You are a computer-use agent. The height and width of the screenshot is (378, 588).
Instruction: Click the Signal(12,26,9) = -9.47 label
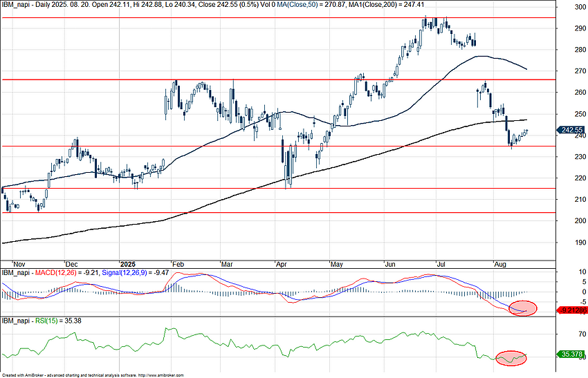[x=136, y=273]
